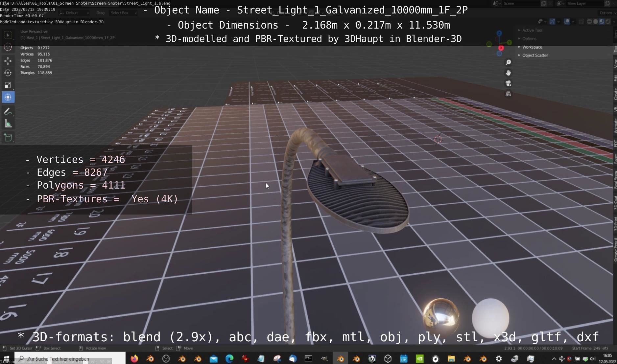Click the Triangles 118,859 statistic
The height and width of the screenshot is (364, 617).
pyautogui.click(x=36, y=73)
